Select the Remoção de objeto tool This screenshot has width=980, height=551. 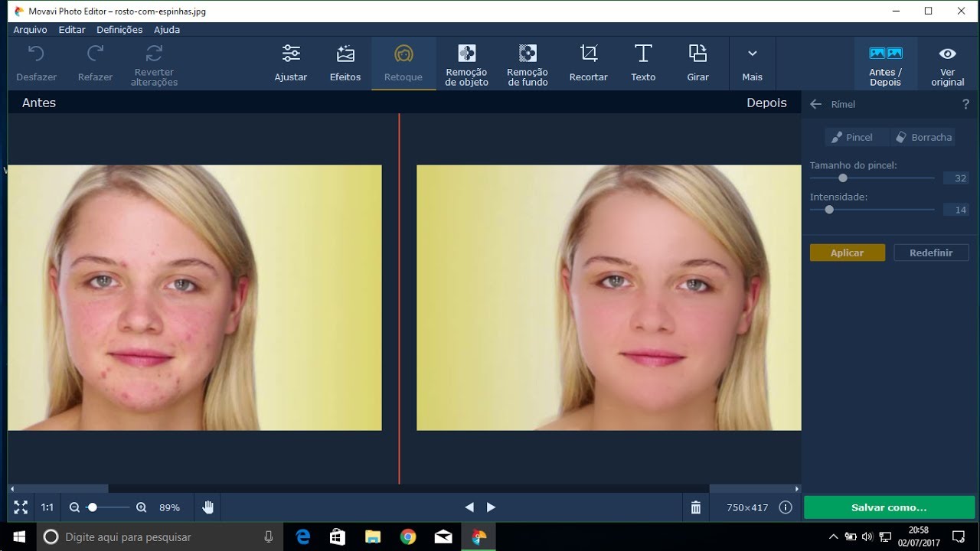pos(466,64)
